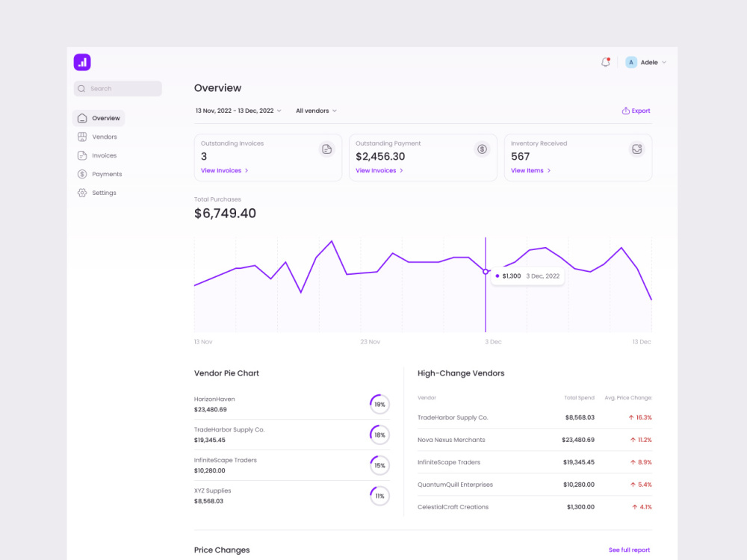
Task: Click the $1,300.00 total spend value
Action: pyautogui.click(x=580, y=507)
